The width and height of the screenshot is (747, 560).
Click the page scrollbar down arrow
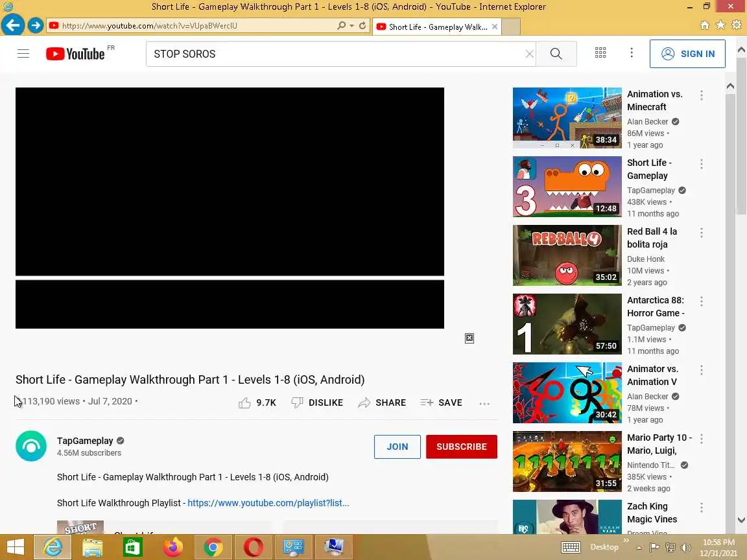pos(741,520)
